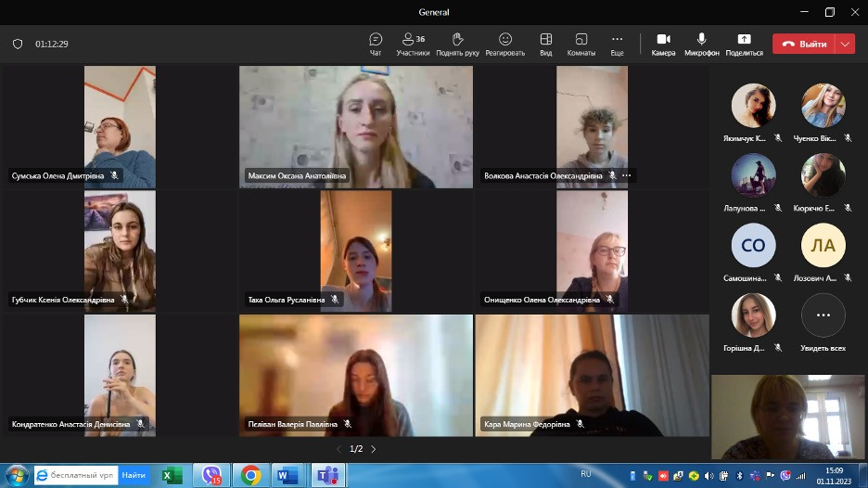Image resolution: width=868 pixels, height=488 pixels.
Task: Raise hand with Поднять руку
Action: tap(457, 44)
